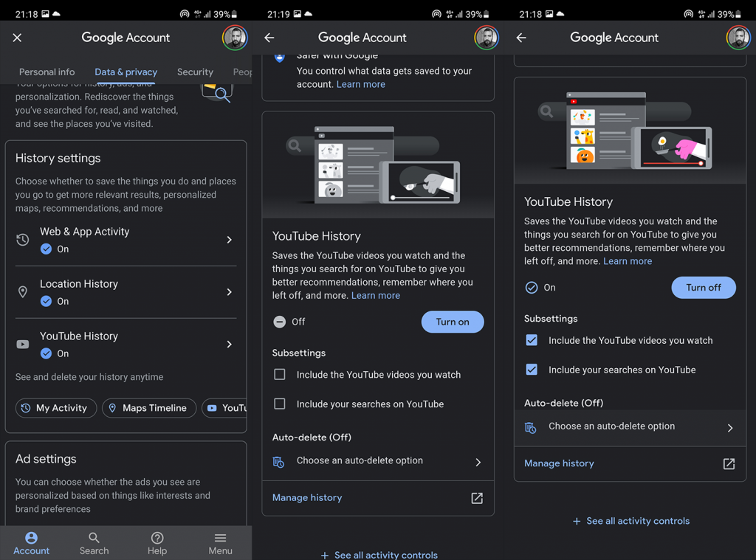Screen dimensions: 756x560
Task: Open Menu in bottom navigation
Action: tap(220, 543)
